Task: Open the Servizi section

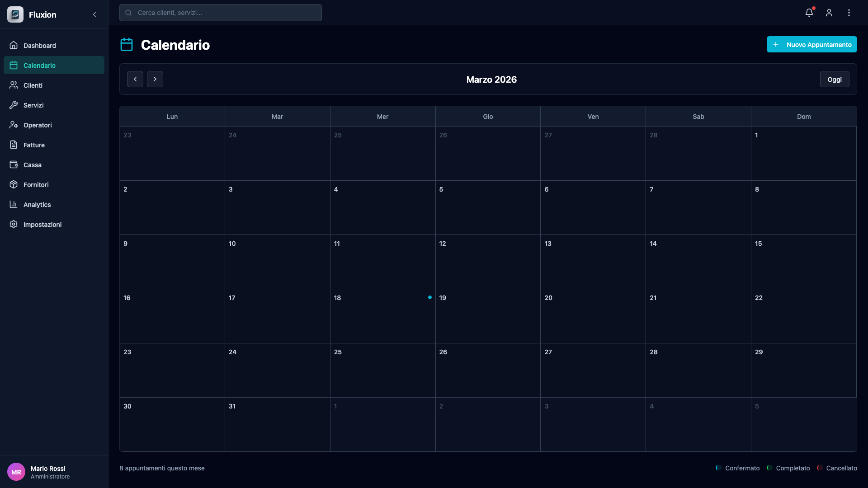Action: click(14, 105)
